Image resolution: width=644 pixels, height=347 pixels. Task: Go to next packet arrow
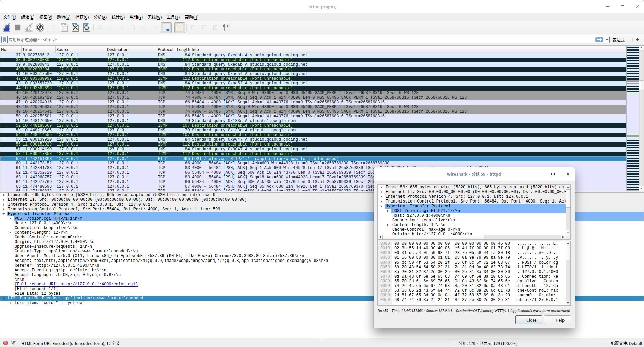(122, 28)
